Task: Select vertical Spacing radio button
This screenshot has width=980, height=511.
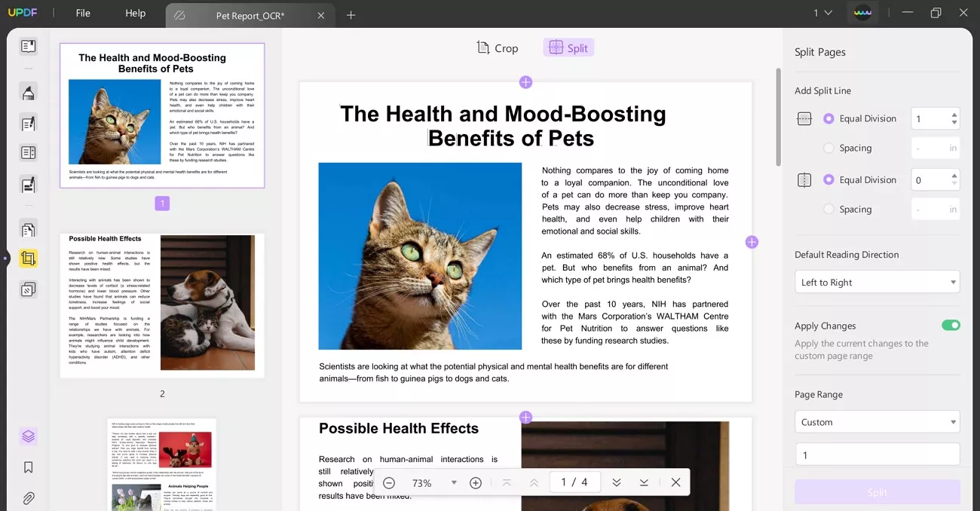Action: pyautogui.click(x=828, y=210)
